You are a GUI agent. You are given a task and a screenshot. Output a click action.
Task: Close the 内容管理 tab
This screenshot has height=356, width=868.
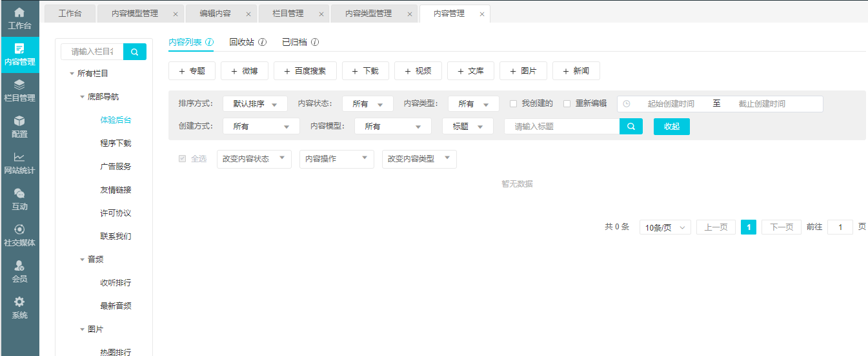pyautogui.click(x=482, y=14)
